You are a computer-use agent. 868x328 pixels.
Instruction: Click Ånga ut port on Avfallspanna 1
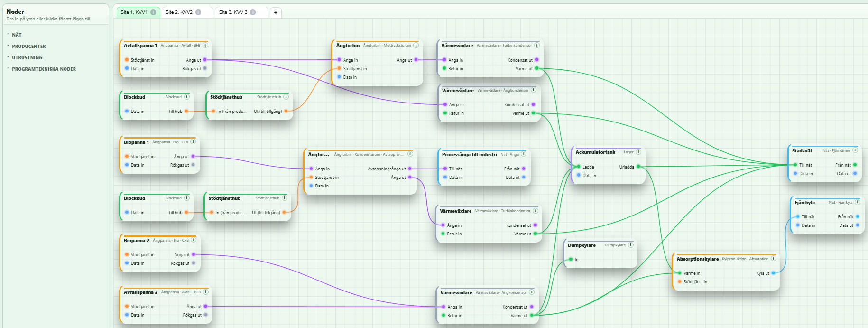pyautogui.click(x=205, y=60)
